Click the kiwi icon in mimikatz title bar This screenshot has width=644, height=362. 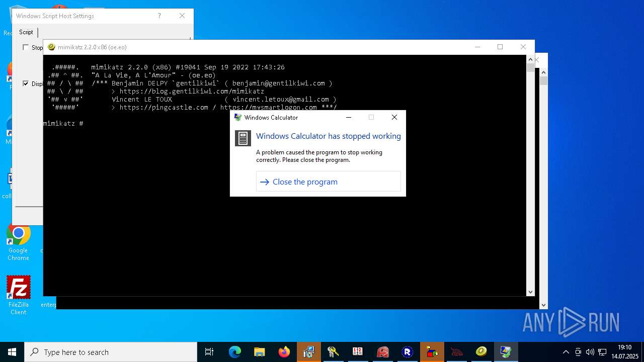pyautogui.click(x=51, y=47)
